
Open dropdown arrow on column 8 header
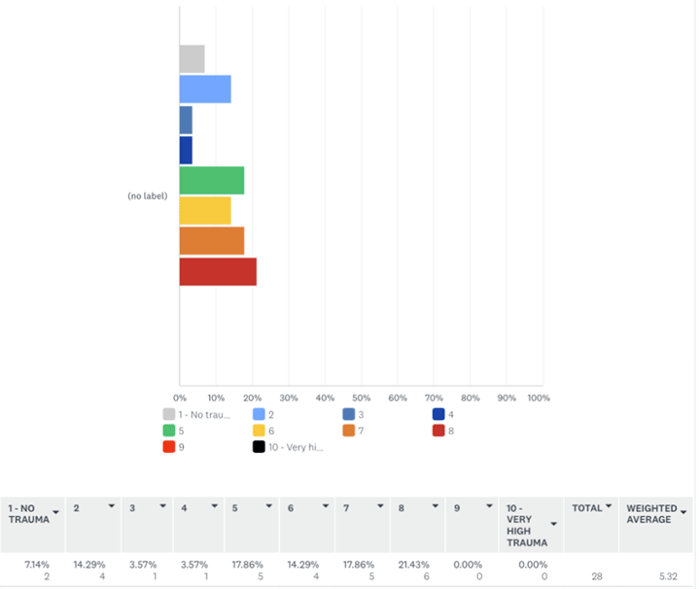436,506
